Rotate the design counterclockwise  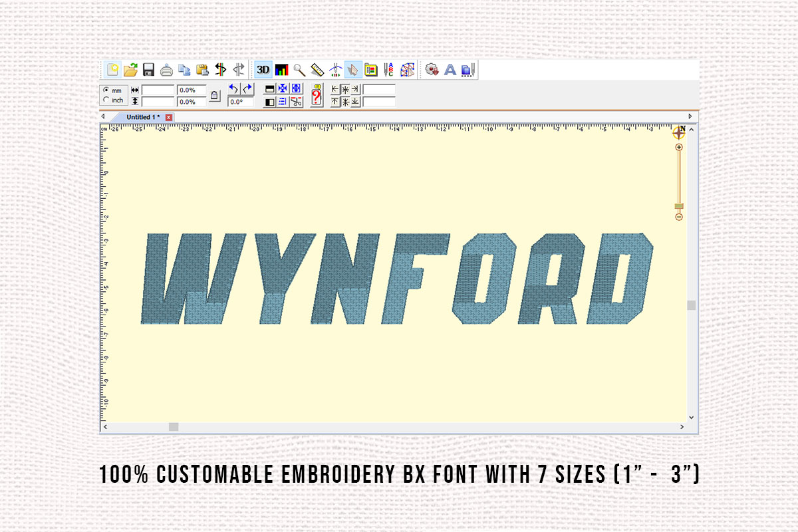point(233,88)
